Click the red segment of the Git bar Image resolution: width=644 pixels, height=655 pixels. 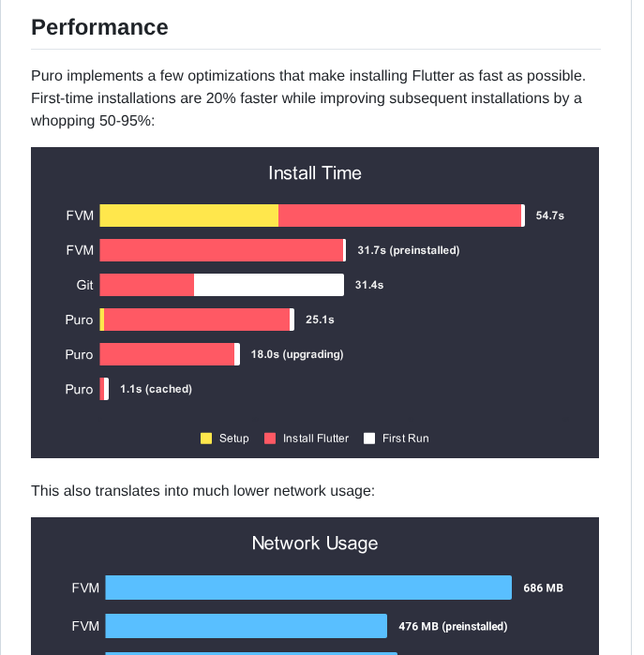click(147, 285)
